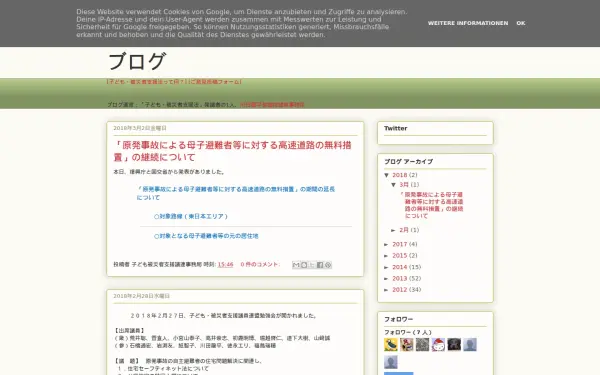This screenshot has height=375, width=600.
Task: Open the 0 件のコメント link
Action: coord(259,264)
